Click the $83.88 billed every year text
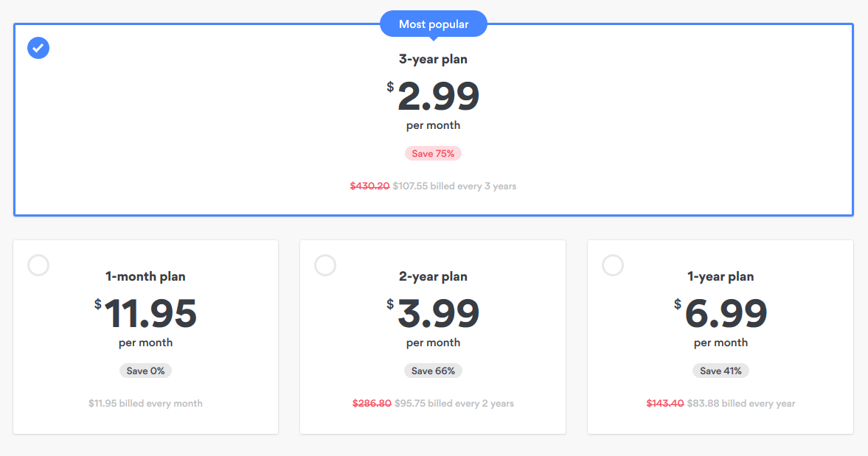This screenshot has height=456, width=868. 741,404
